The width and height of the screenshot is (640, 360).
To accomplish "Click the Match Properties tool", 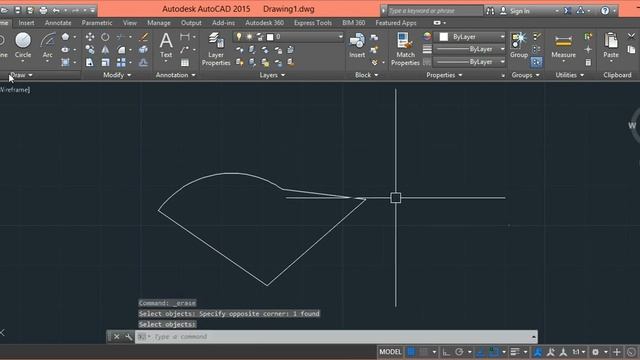I will point(405,49).
